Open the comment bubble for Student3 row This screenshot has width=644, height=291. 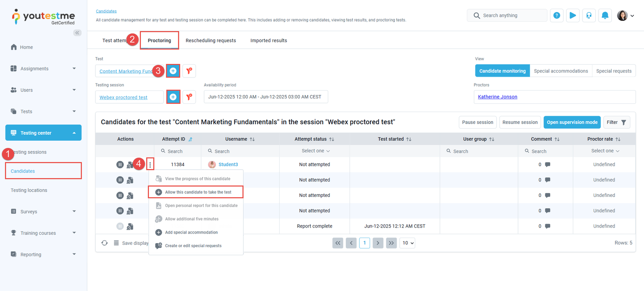tap(547, 164)
